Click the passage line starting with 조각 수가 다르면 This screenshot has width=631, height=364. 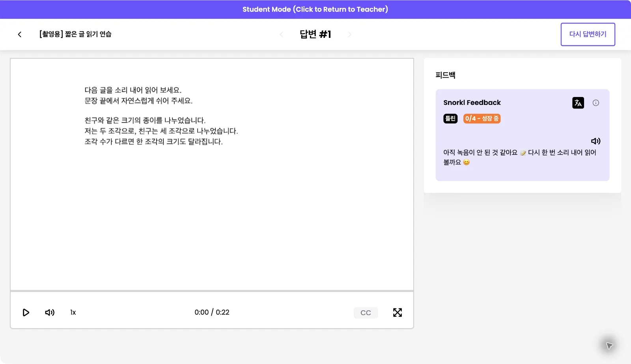point(153,142)
